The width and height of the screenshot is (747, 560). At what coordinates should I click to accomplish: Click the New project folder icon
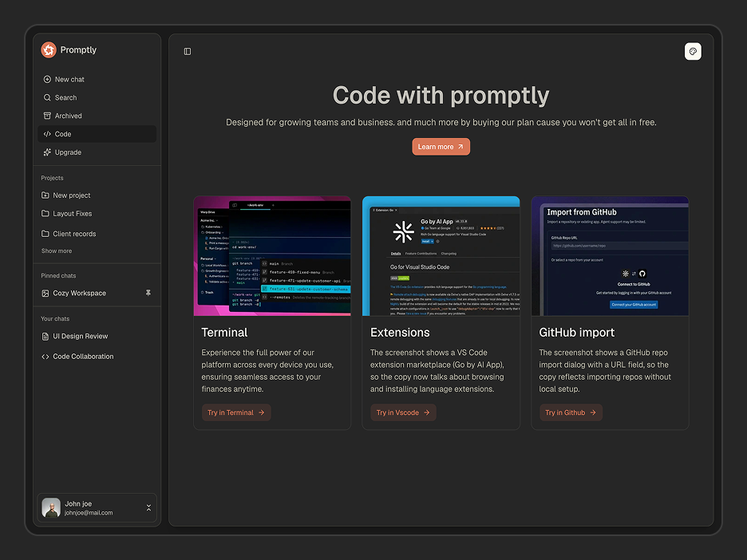coord(45,195)
